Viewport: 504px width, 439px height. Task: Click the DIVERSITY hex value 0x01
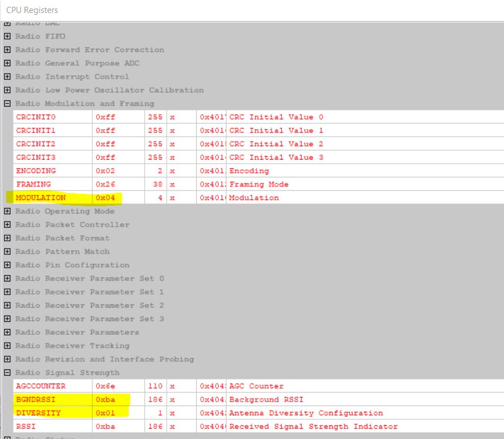point(105,413)
